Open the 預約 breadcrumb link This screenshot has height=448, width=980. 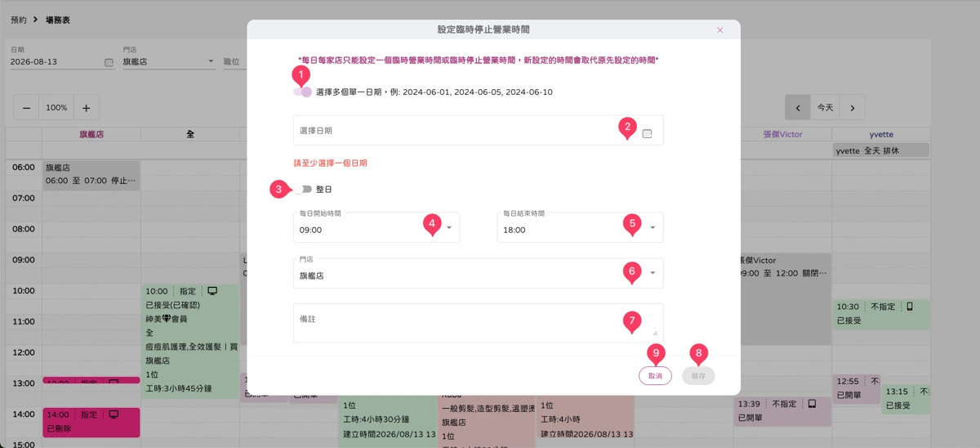[x=18, y=20]
